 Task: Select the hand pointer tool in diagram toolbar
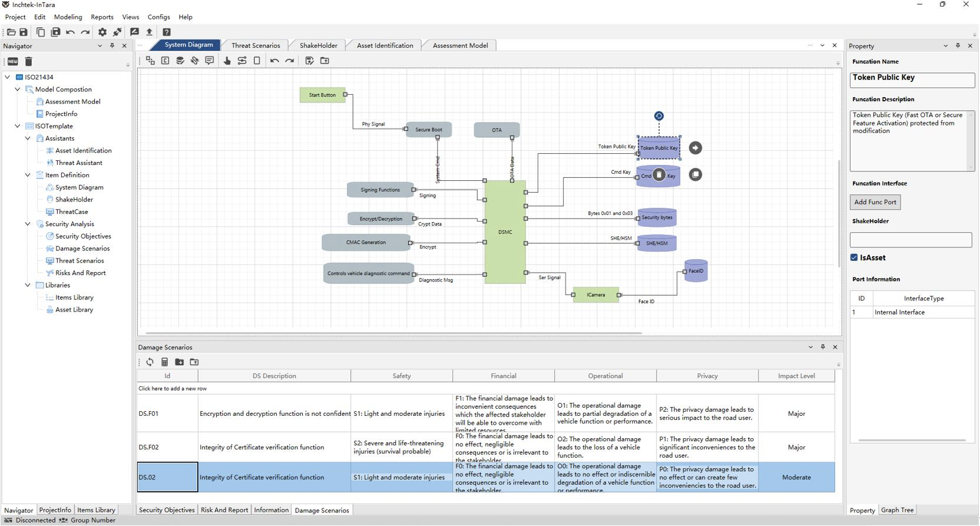click(x=227, y=61)
